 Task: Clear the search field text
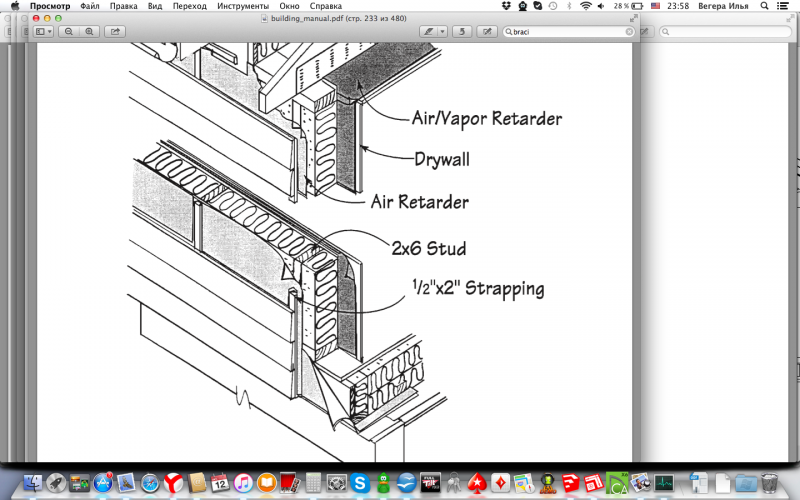tap(629, 32)
